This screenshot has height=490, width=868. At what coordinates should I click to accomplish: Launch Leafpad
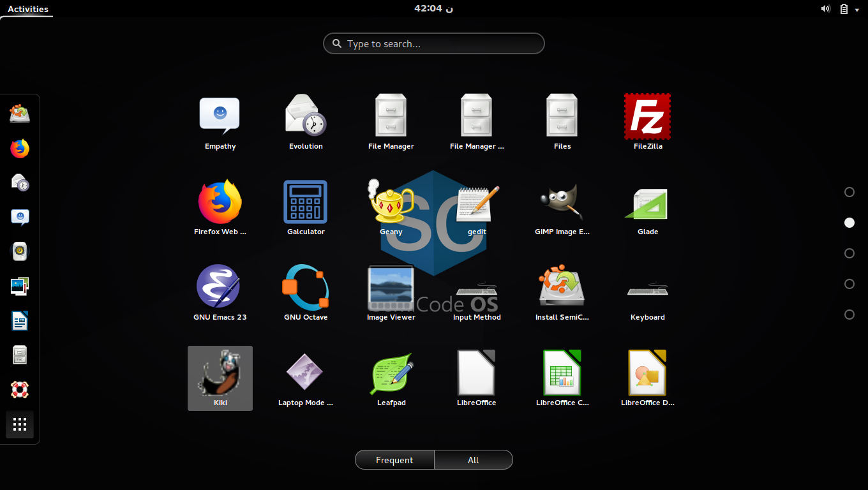[x=391, y=378]
